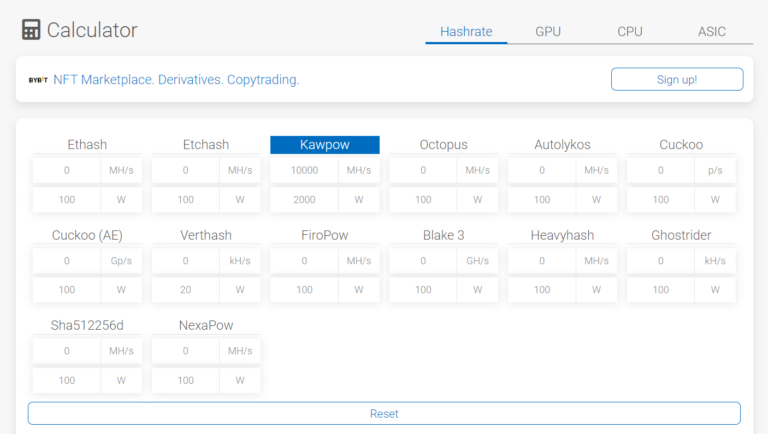Toggle the Kawpow algorithm
Viewport: 768px width, 434px height.
click(325, 145)
